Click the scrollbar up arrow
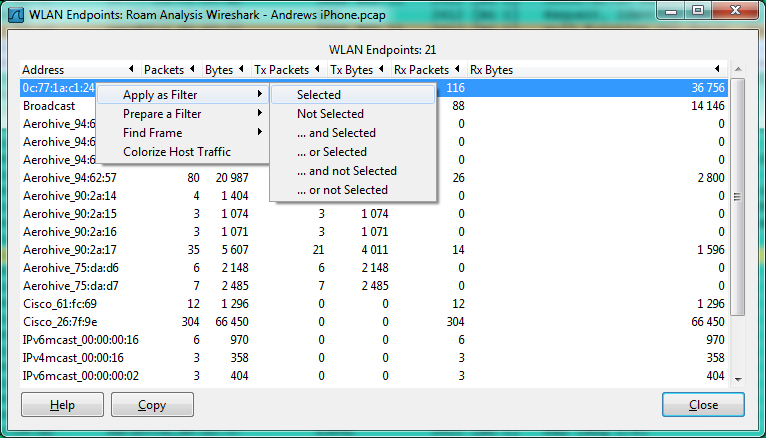The height and width of the screenshot is (438, 766). (x=738, y=69)
